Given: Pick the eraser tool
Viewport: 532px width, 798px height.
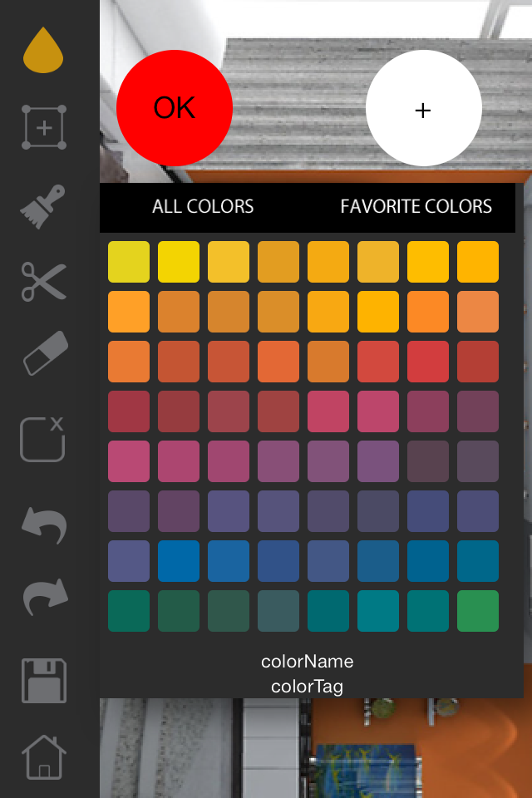Looking at the screenshot, I should coord(46,353).
